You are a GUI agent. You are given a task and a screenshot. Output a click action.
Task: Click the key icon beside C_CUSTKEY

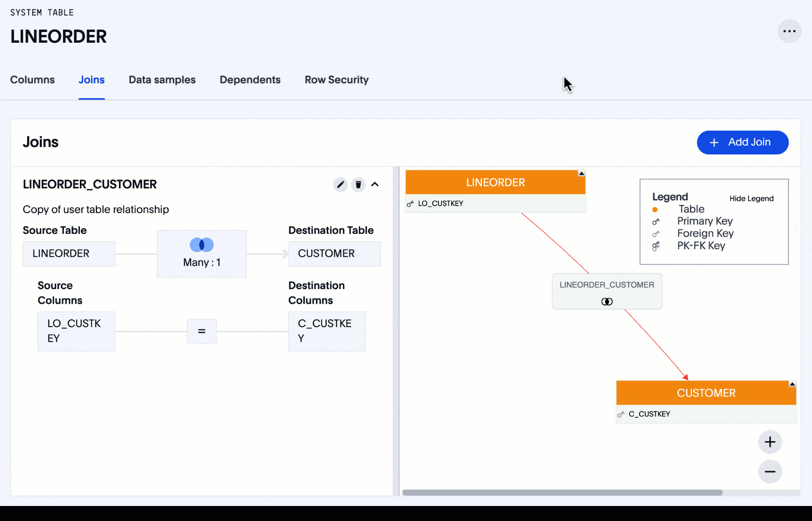click(621, 414)
